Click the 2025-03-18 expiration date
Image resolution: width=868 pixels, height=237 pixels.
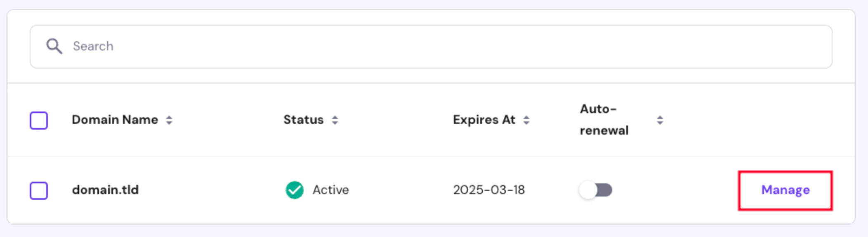pos(489,190)
